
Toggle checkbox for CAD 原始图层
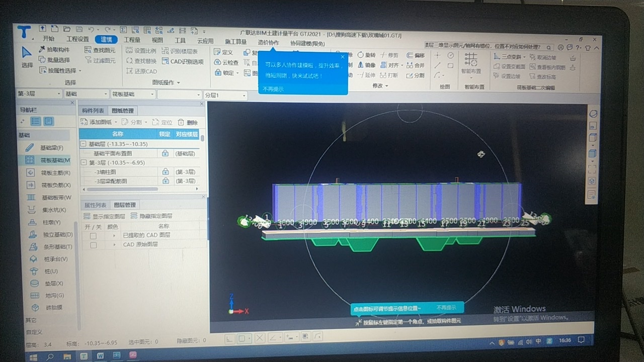click(93, 245)
